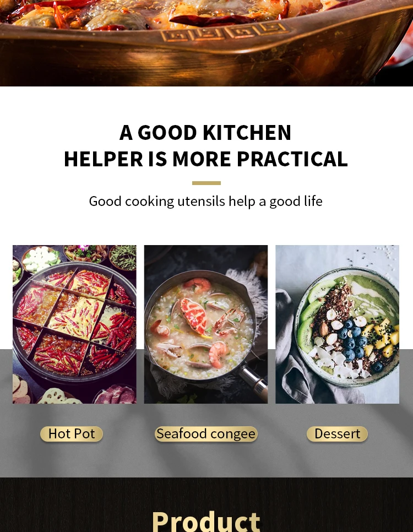Select the Seafood congee label
This screenshot has height=532, width=413.
tap(206, 434)
